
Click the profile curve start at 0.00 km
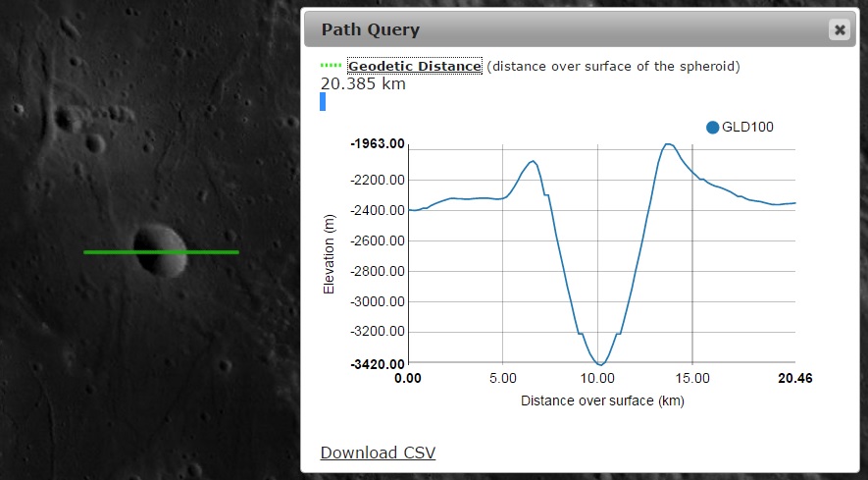tap(410, 210)
